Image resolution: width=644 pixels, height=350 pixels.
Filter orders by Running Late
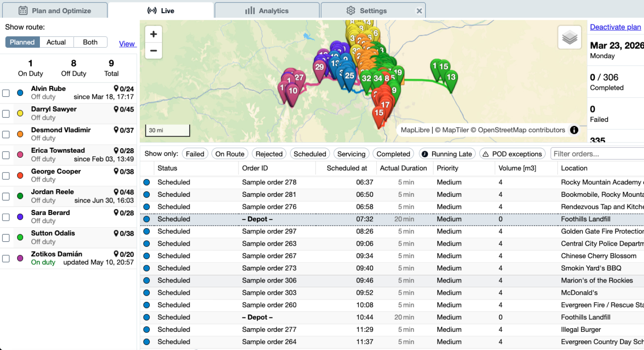click(x=447, y=154)
